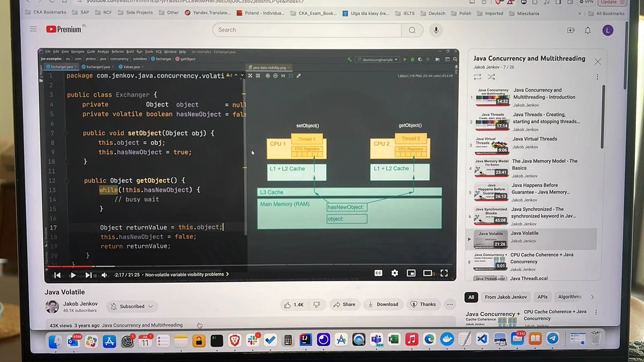Image resolution: width=644 pixels, height=362 pixels.
Task: Open YouTube notifications bell
Action: tap(588, 31)
